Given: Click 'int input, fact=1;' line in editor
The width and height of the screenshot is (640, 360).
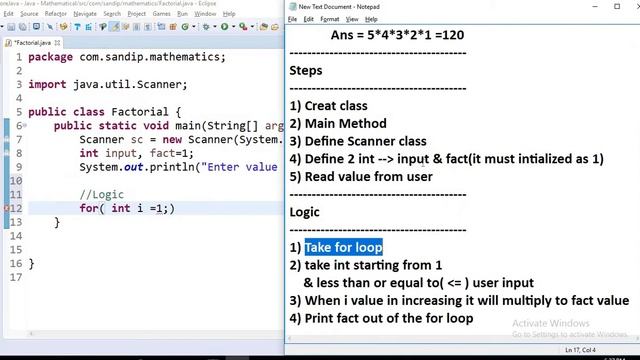Looking at the screenshot, I should pos(136,153).
